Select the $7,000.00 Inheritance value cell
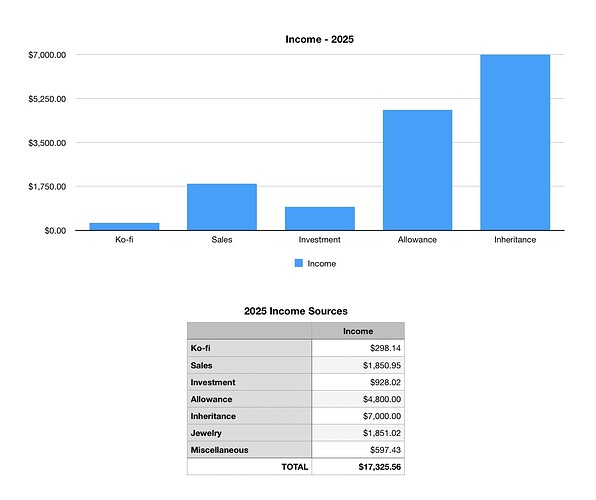The height and width of the screenshot is (500, 596). coord(358,416)
